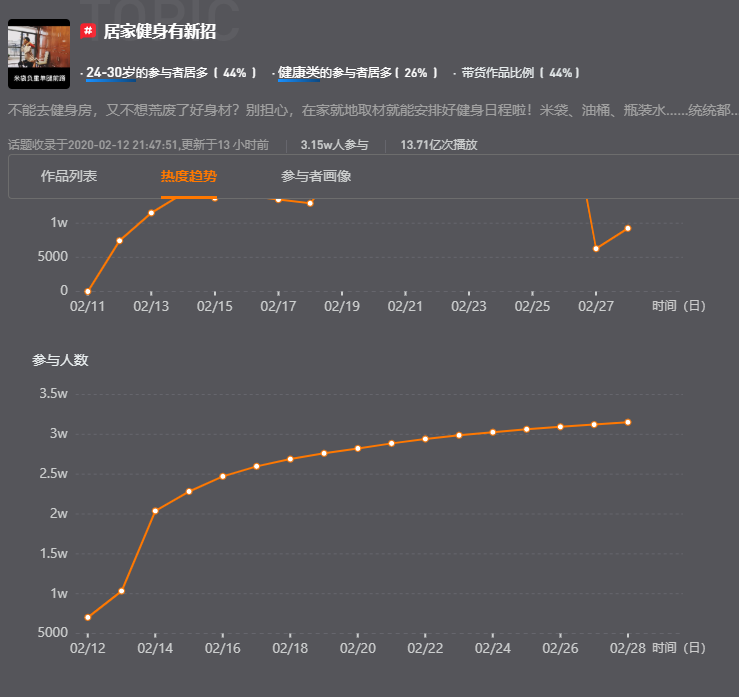The width and height of the screenshot is (739, 697).
Task: Click the 02/27 low point on upper chart
Action: point(596,249)
